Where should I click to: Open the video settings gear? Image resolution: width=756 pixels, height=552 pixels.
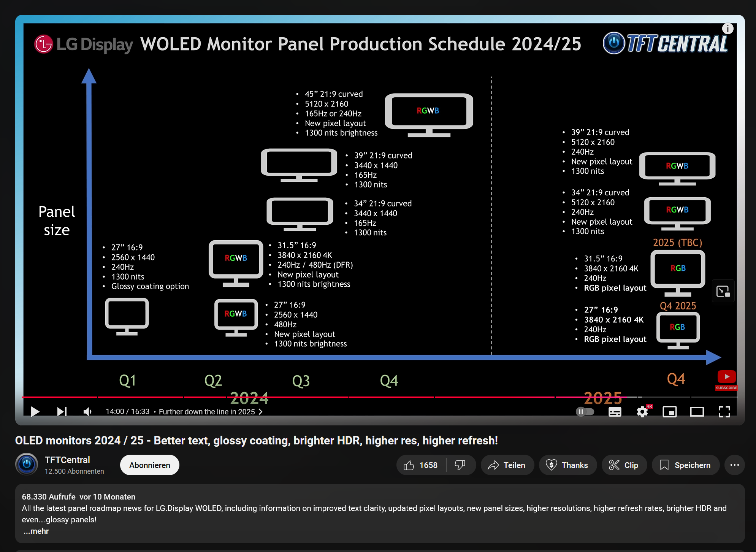[642, 411]
